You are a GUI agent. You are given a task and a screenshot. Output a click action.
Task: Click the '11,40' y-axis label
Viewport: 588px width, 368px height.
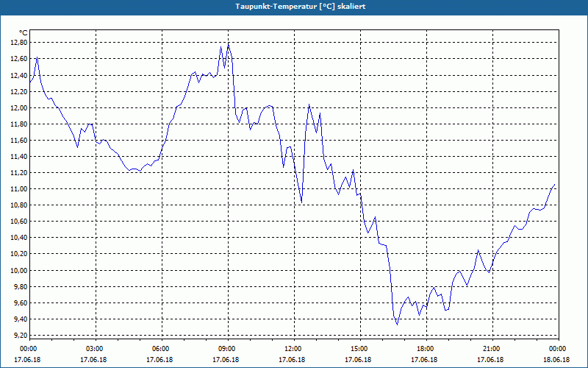(20, 156)
